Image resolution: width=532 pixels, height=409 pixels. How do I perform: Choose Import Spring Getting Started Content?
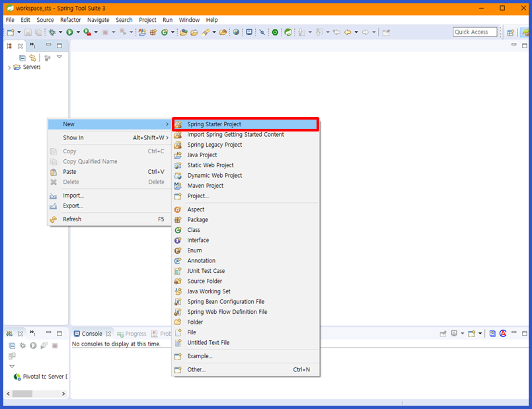pyautogui.click(x=246, y=135)
